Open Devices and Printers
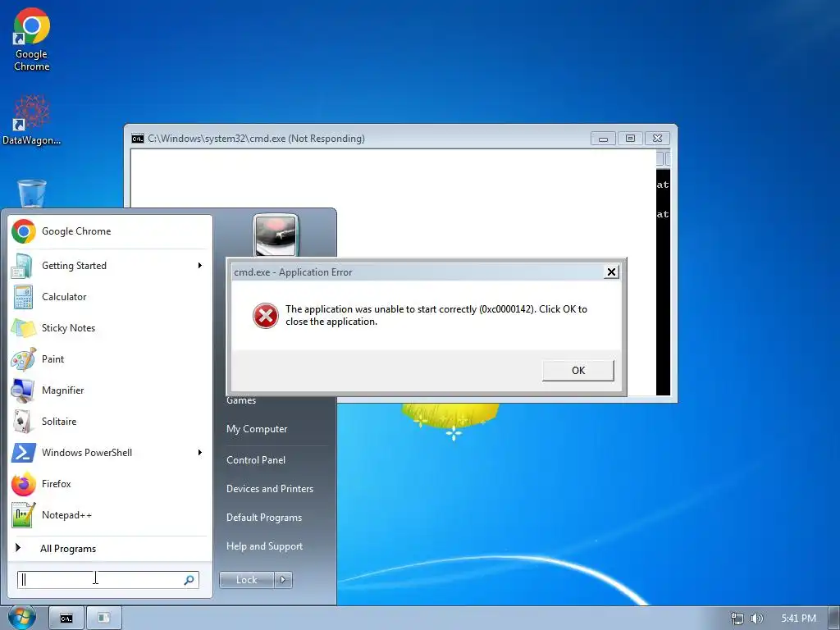Image resolution: width=840 pixels, height=630 pixels. (269, 489)
